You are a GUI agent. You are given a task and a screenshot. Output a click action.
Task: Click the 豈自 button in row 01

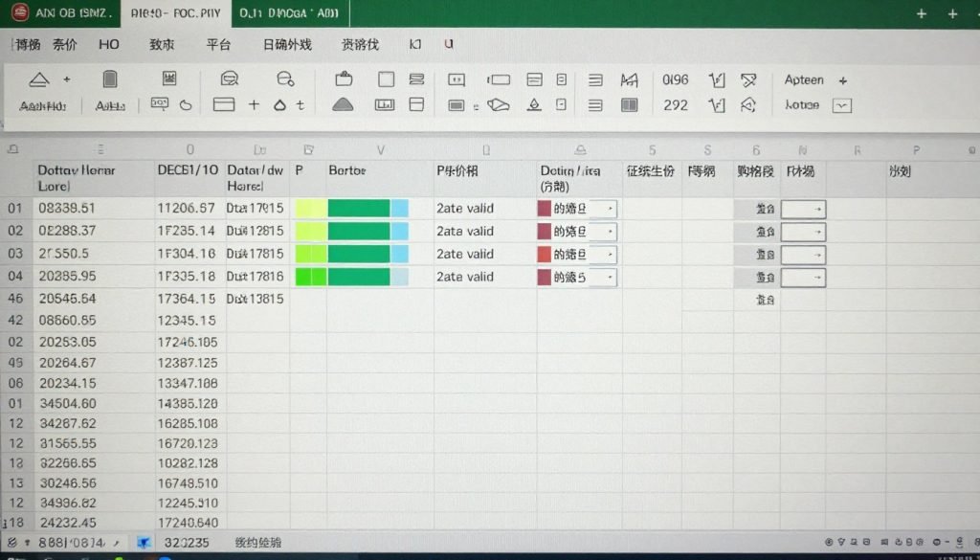(757, 210)
